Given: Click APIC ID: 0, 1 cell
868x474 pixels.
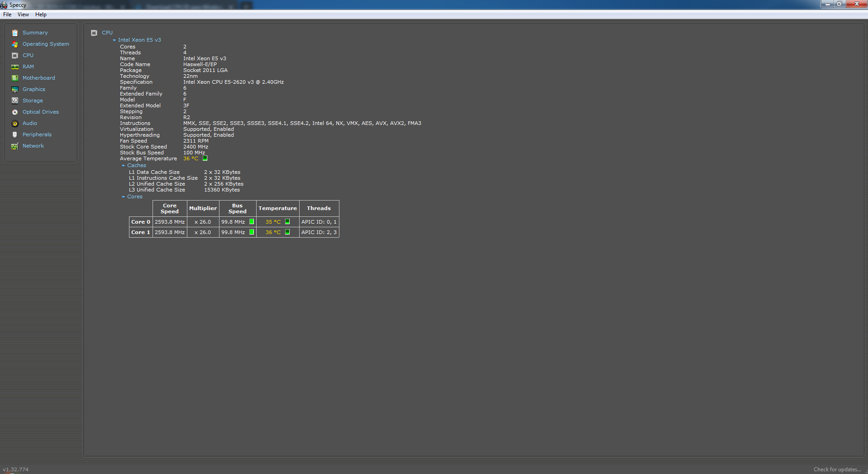Looking at the screenshot, I should pyautogui.click(x=319, y=222).
